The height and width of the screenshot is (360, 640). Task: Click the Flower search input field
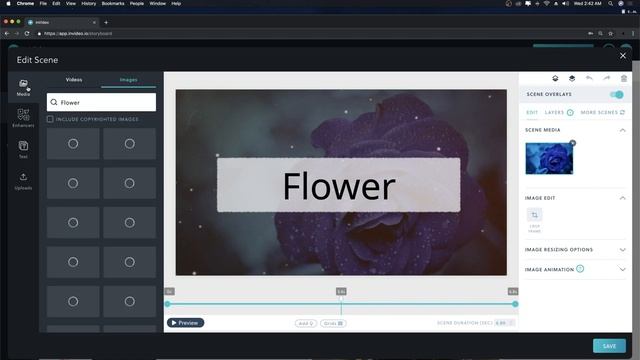[x=101, y=102]
